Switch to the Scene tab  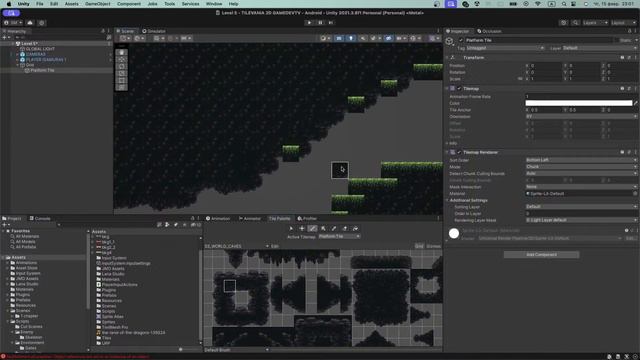[125, 31]
